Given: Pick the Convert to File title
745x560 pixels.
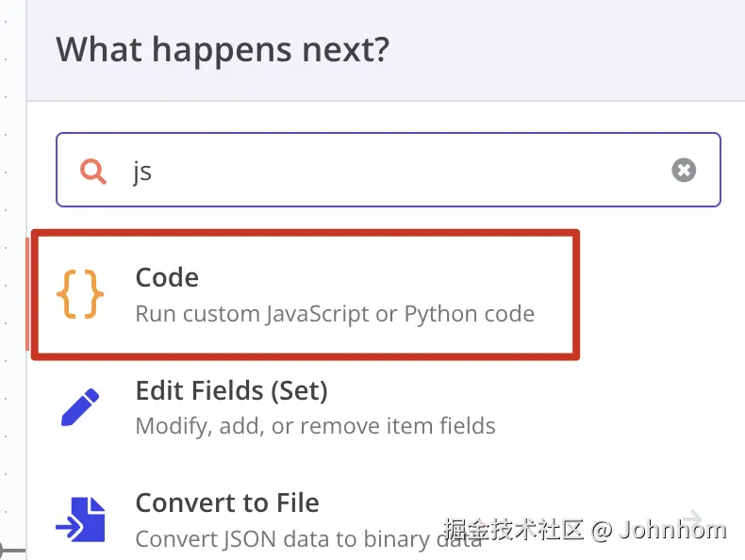Looking at the screenshot, I should [x=227, y=502].
